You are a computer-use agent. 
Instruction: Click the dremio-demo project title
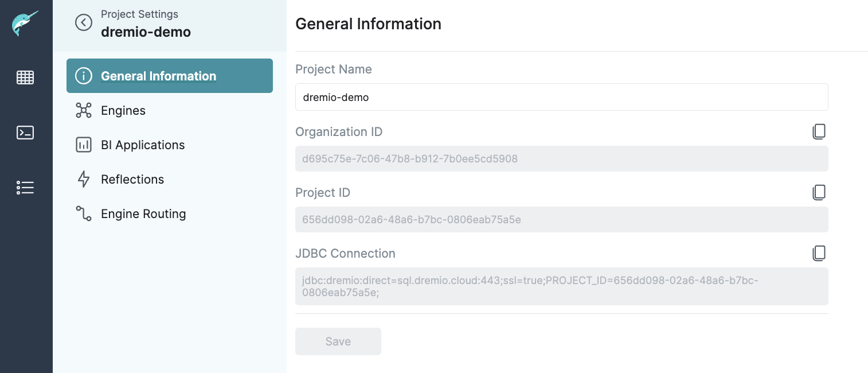pyautogui.click(x=146, y=32)
